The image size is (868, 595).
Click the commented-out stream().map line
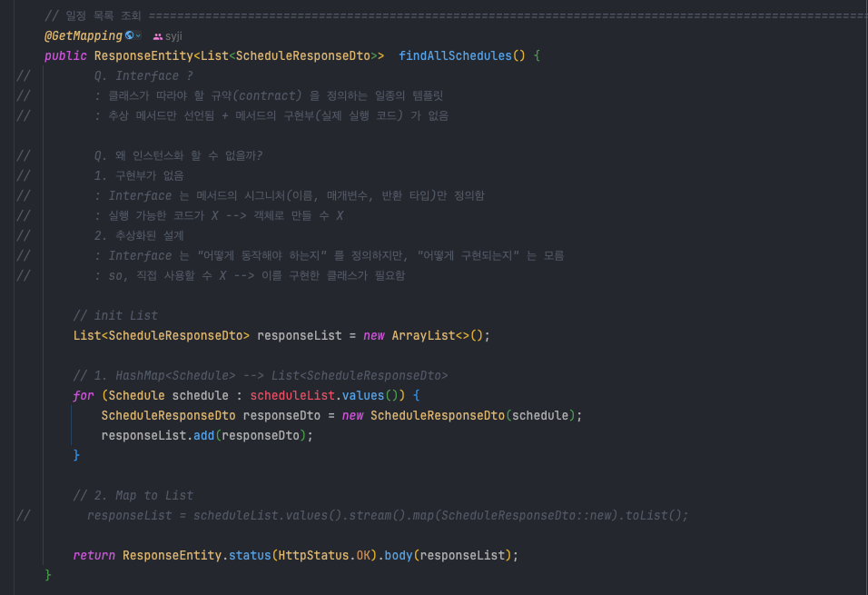[x=388, y=515]
